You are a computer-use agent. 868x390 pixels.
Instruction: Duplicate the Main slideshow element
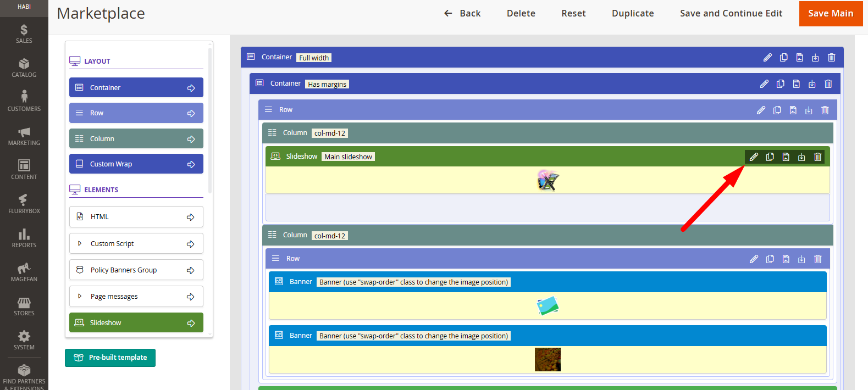pyautogui.click(x=770, y=157)
